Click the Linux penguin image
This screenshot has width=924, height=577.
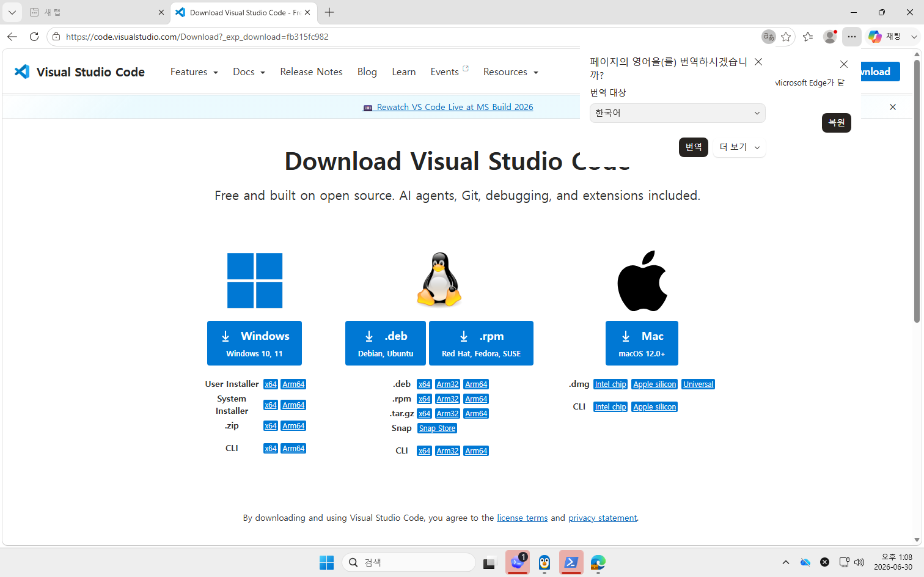(x=439, y=279)
